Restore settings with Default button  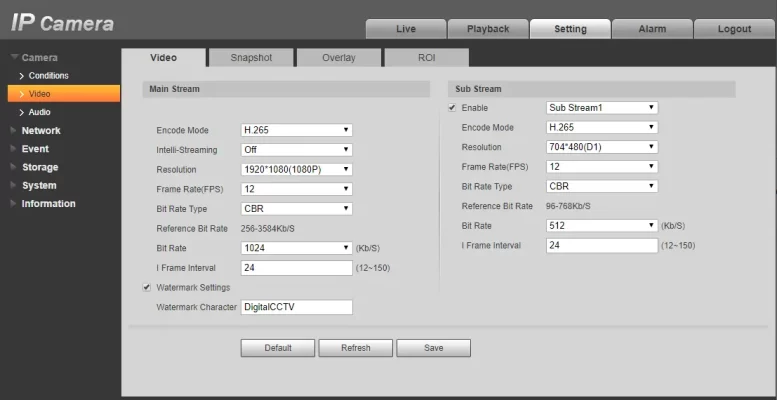(x=278, y=348)
